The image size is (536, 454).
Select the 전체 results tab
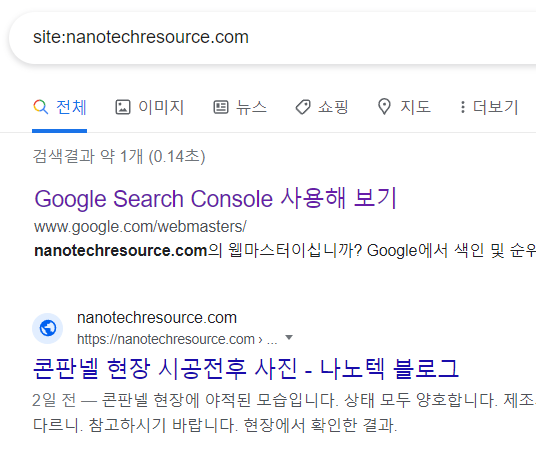click(60, 107)
